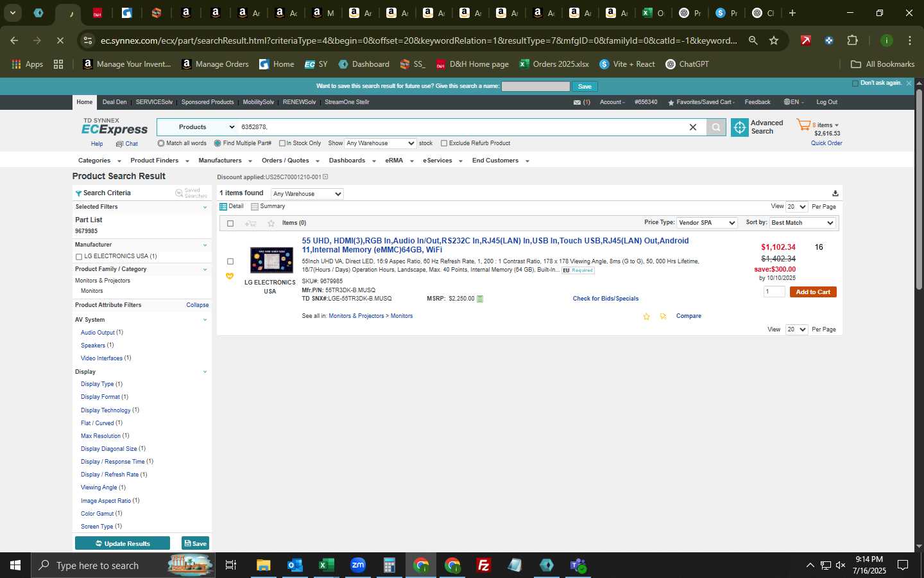924x578 pixels.
Task: Check Exclude Refurb Product
Action: click(443, 143)
